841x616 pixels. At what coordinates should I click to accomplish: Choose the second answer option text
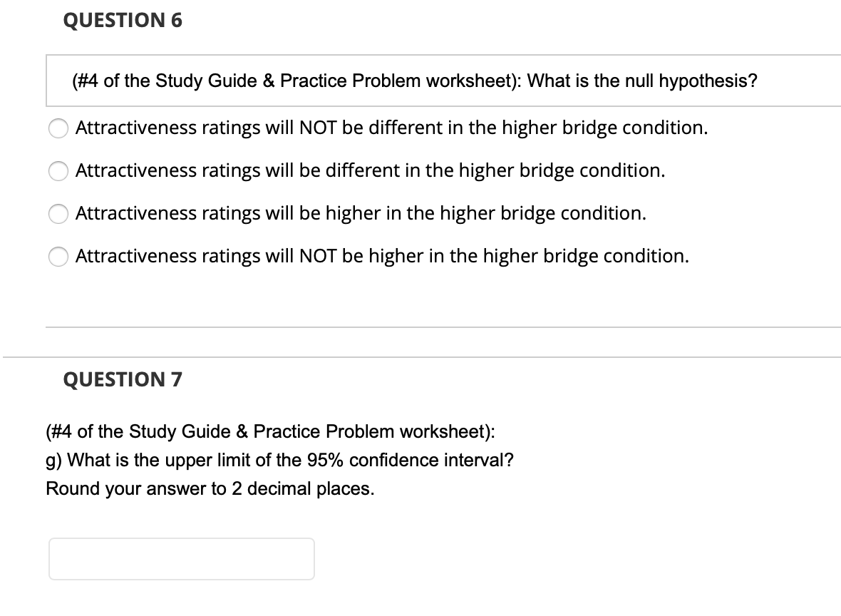coord(371,171)
